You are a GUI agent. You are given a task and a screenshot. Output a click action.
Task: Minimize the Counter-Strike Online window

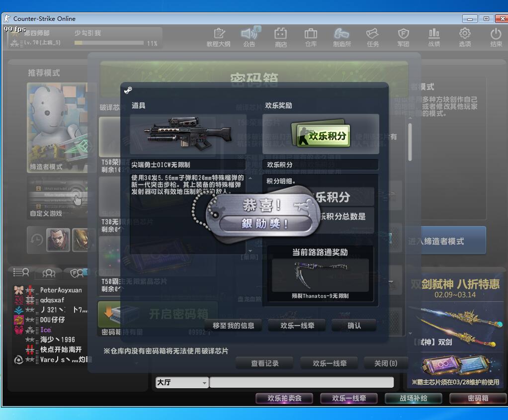coord(470,19)
